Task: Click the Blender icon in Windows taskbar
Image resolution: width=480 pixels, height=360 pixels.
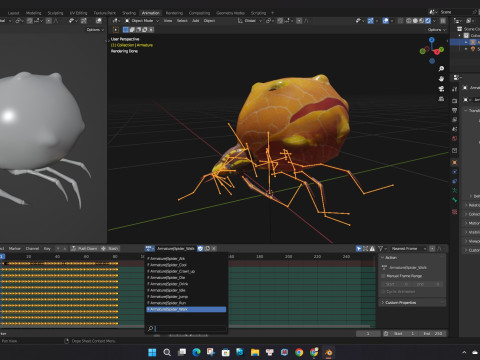Action: point(328,352)
